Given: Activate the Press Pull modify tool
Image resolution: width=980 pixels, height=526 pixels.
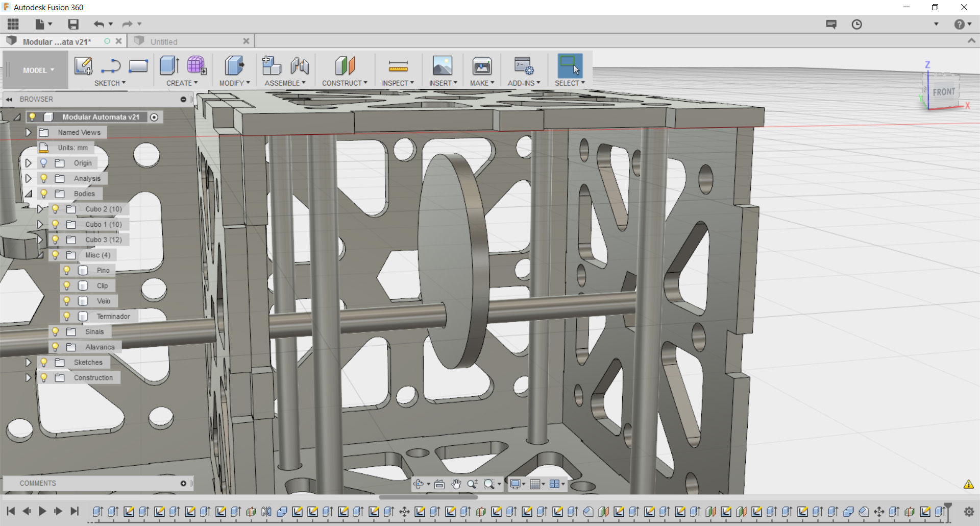Looking at the screenshot, I should (x=234, y=66).
